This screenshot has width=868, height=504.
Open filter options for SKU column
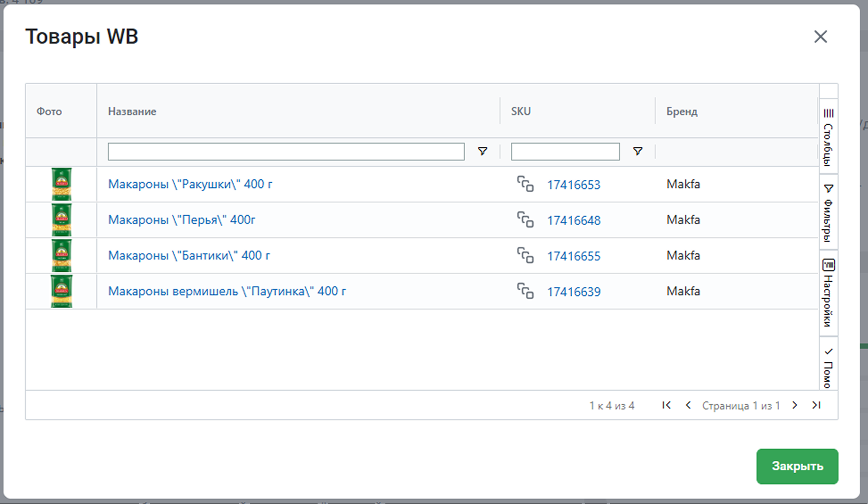point(637,152)
